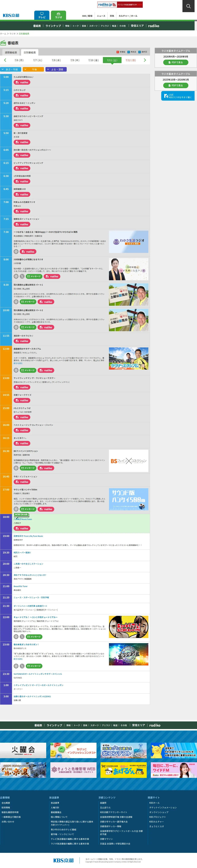
Task: Select the 週間番組表 tab
Action: click(11, 52)
